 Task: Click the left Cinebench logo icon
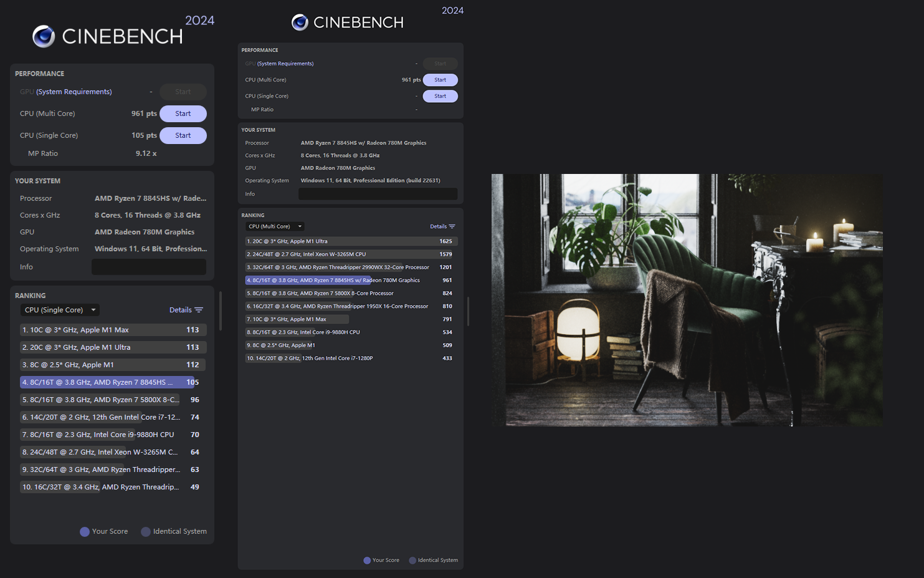coord(44,36)
